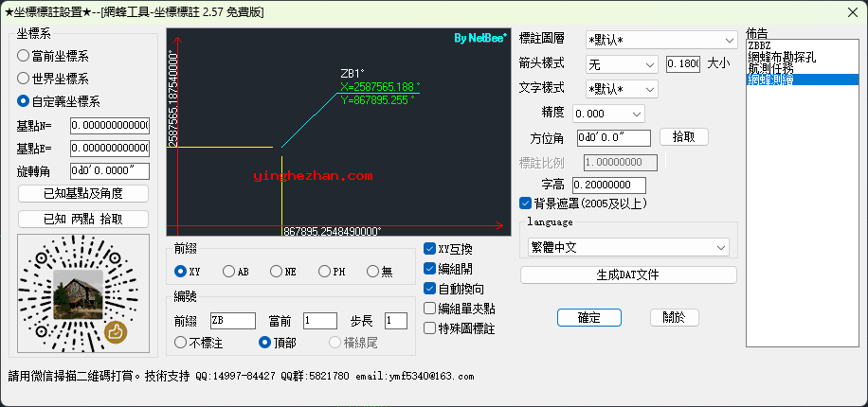Select 當前坐標系 radio option

coord(53,56)
